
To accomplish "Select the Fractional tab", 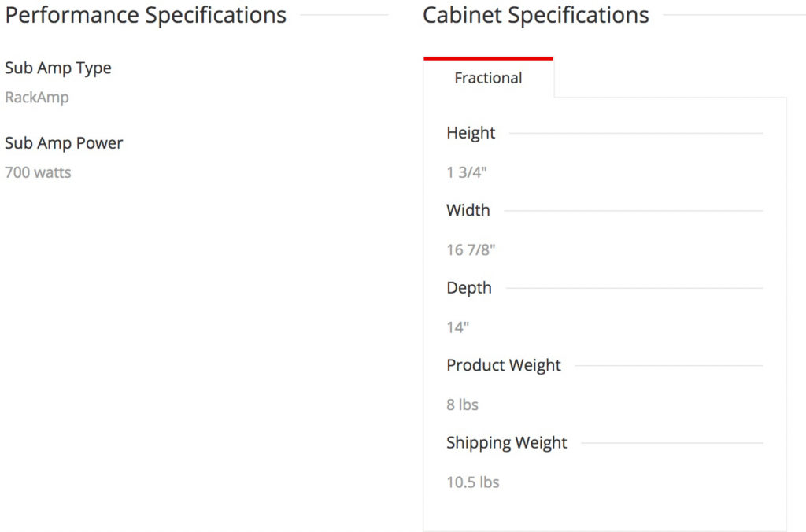I will 488,78.
